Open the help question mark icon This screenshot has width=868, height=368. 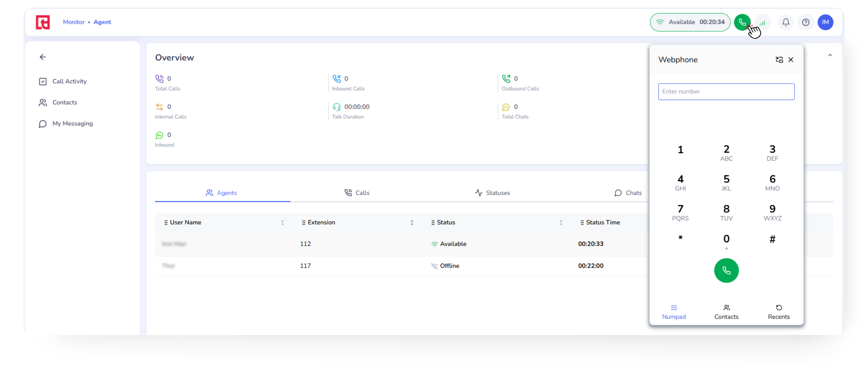coord(805,22)
